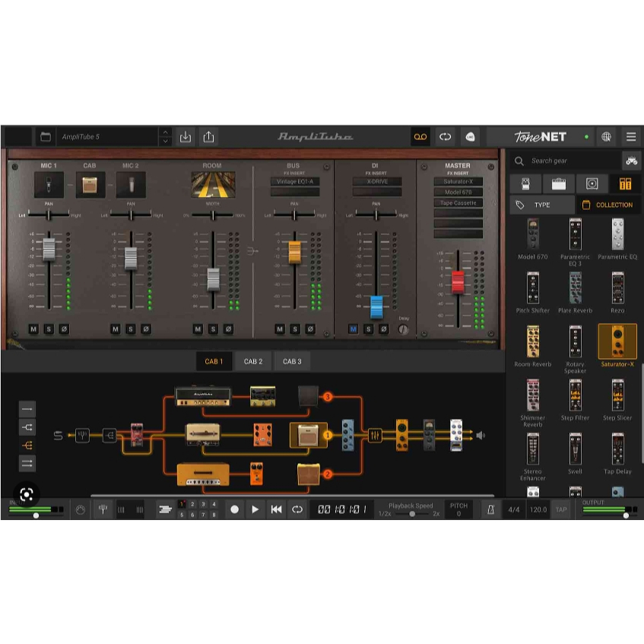Image resolution: width=644 pixels, height=644 pixels.
Task: Adjust the red MASTER volume fader
Action: click(x=458, y=282)
